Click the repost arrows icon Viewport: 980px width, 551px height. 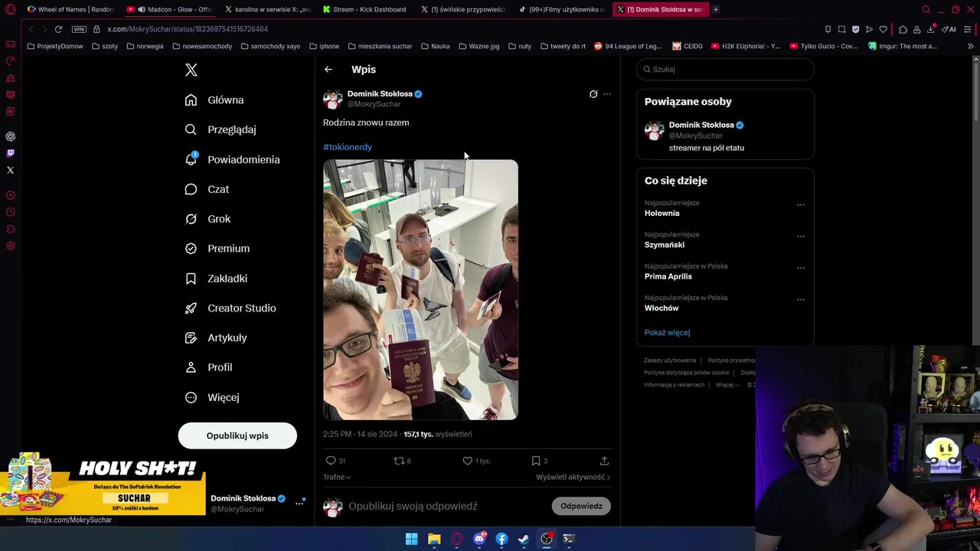398,461
